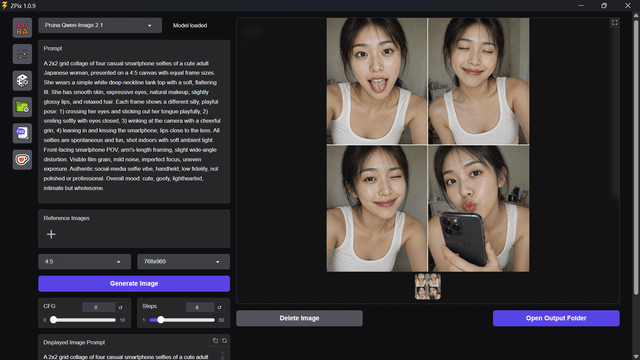Reuse the displayed prompt via refresh icon
Image resolution: width=640 pixels, height=360 pixels.
tap(224, 340)
